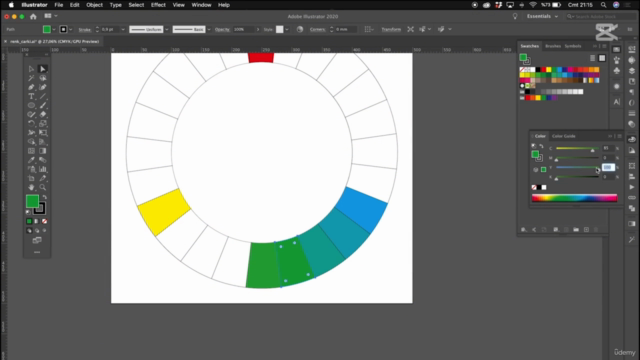The height and width of the screenshot is (360, 640).
Task: Set paint mode to Color
Action: [x=29, y=221]
